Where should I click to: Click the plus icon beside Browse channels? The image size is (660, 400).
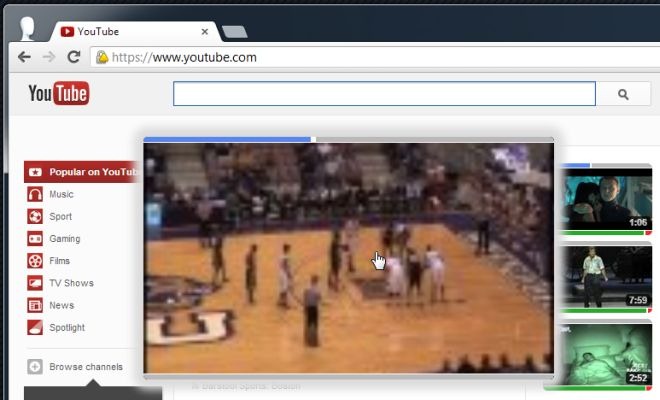pos(35,367)
